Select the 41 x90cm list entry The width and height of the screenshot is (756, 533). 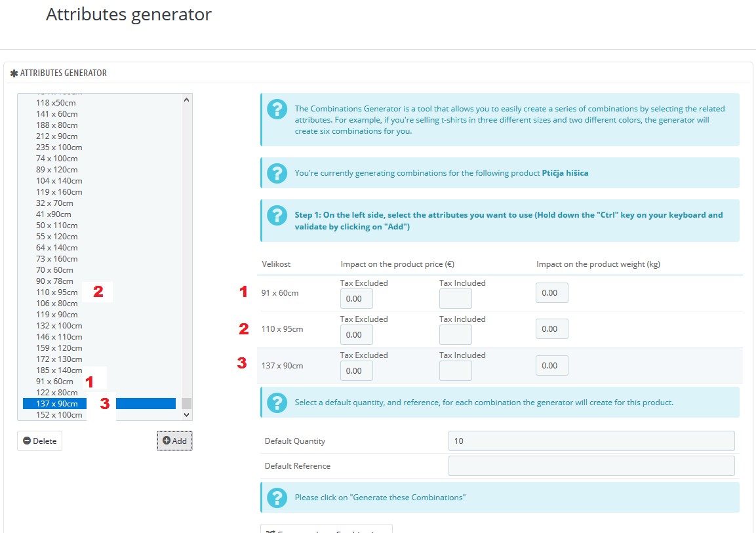click(x=54, y=214)
